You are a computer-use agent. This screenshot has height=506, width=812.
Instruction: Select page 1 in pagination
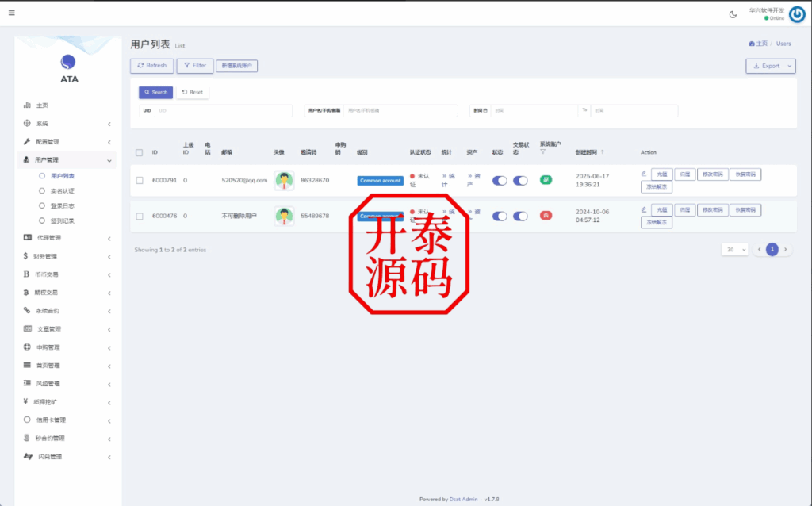[772, 250]
